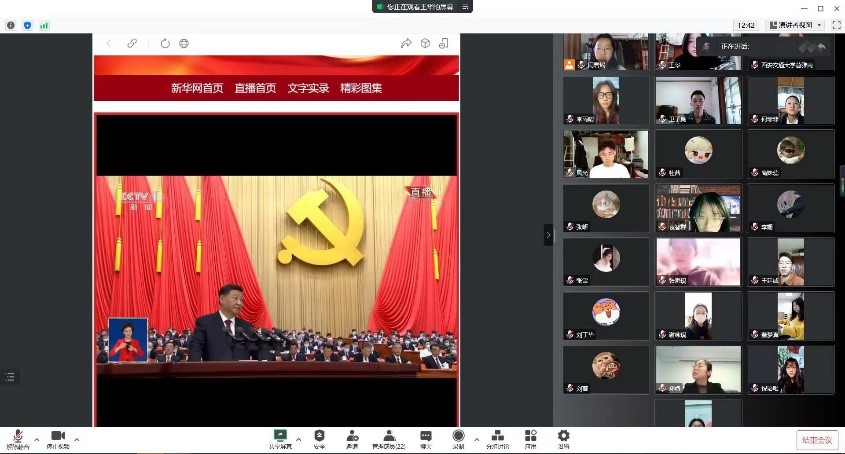Click the microphone unmute icon
Screen dimensions: 845x454
coord(17,436)
